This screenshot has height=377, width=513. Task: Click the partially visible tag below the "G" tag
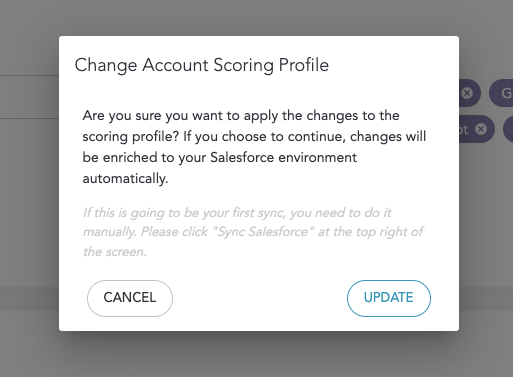tap(508, 129)
